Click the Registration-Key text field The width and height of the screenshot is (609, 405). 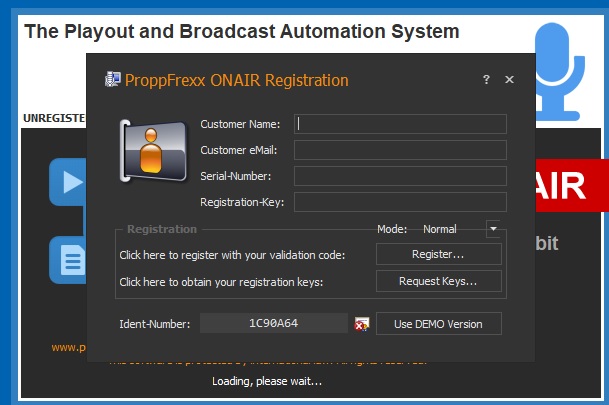click(400, 202)
